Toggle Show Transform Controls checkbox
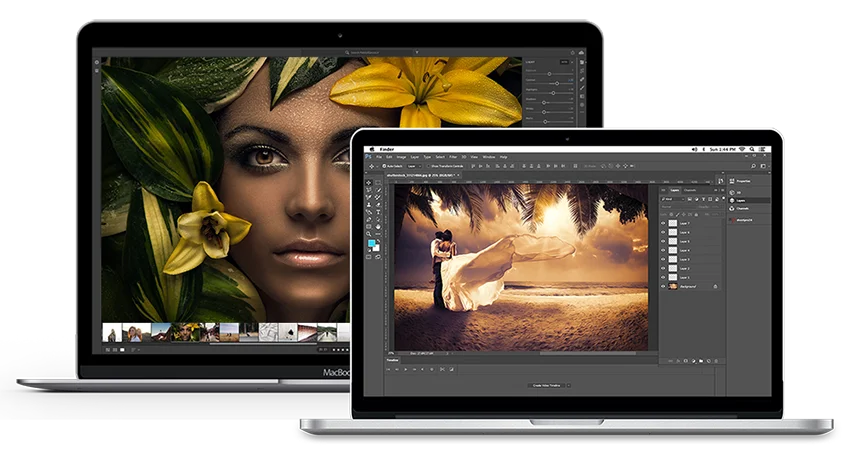 [428, 166]
